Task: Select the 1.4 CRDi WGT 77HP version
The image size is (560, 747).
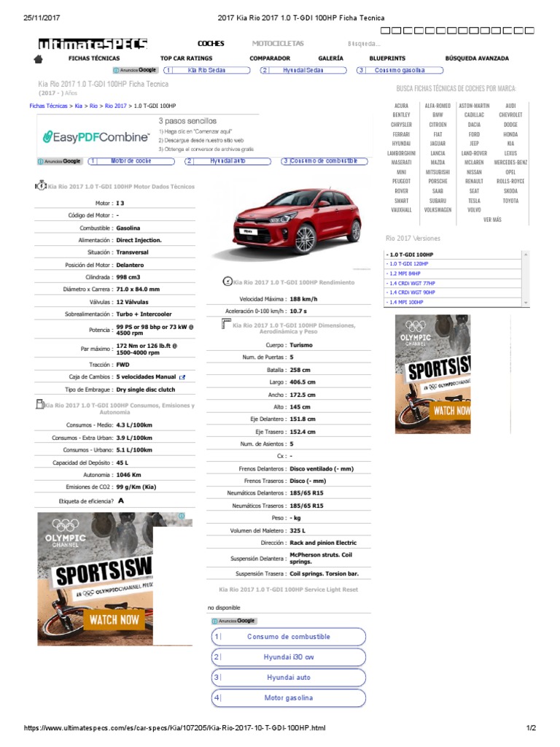Action: tap(412, 283)
